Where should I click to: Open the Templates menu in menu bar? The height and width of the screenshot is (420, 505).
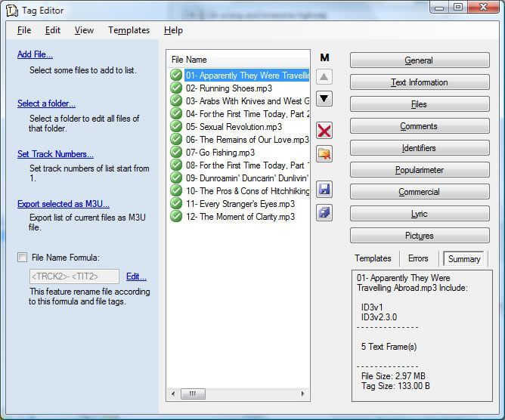pos(129,30)
